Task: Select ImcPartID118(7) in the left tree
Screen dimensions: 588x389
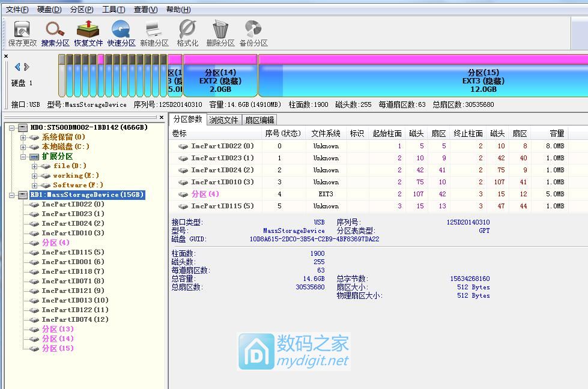Action: [x=73, y=271]
